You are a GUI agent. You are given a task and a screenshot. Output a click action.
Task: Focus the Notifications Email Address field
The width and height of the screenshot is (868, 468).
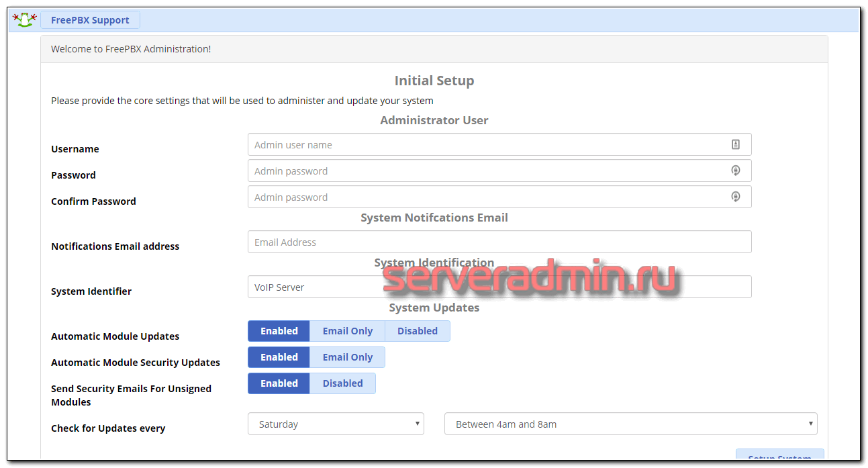(x=499, y=242)
